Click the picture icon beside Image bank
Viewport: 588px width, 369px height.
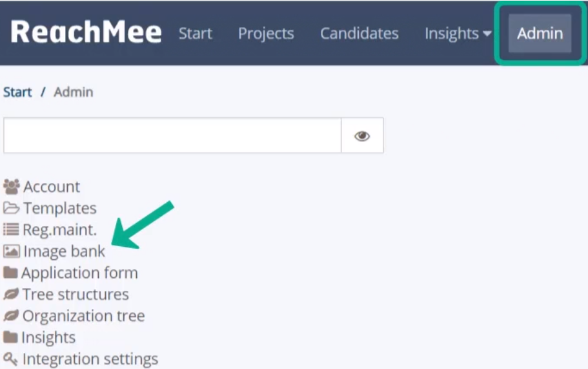point(11,251)
